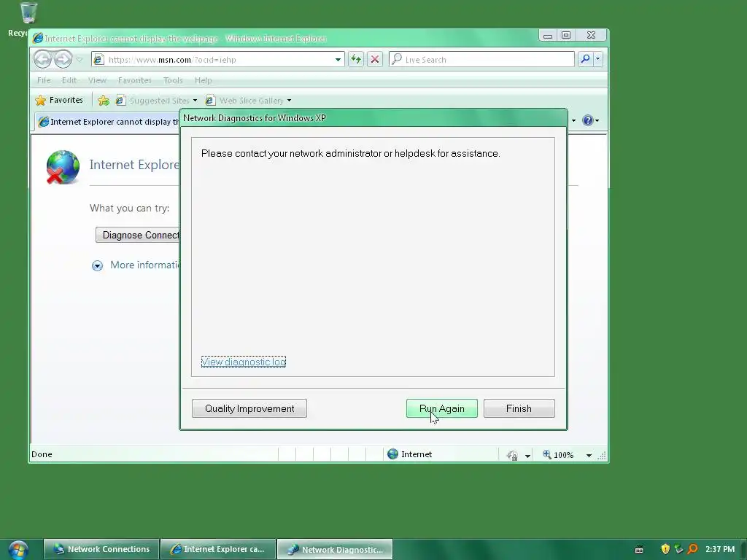Click the network connection tray icon

pyautogui.click(x=679, y=549)
